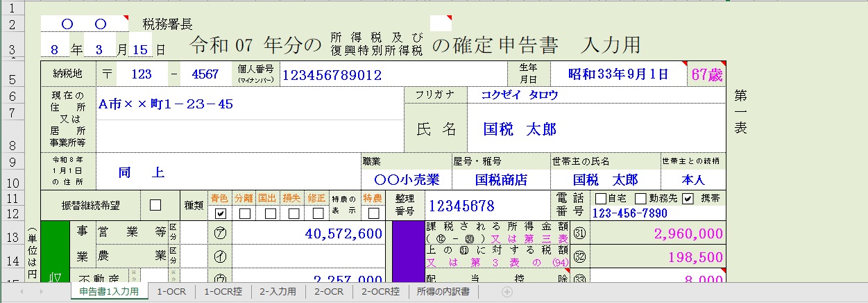This screenshot has width=868, height=303.
Task: Select the 同上 address cell
Action: (x=228, y=172)
